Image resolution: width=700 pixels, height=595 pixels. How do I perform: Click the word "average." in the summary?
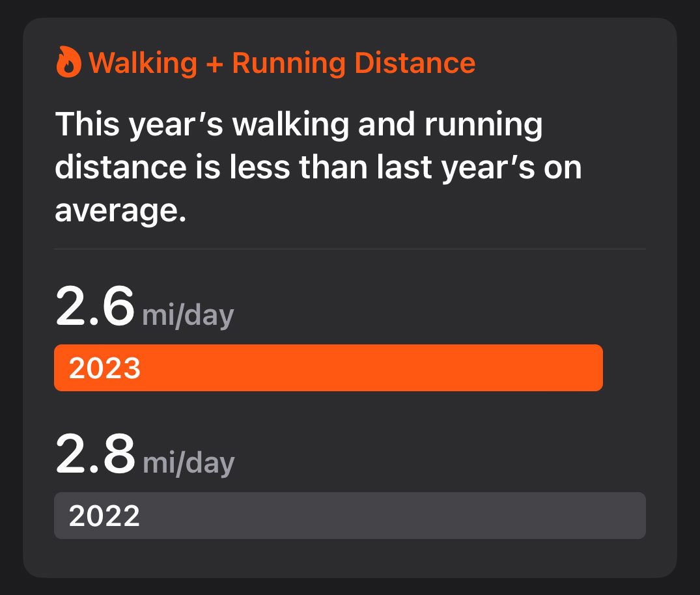[x=120, y=211]
